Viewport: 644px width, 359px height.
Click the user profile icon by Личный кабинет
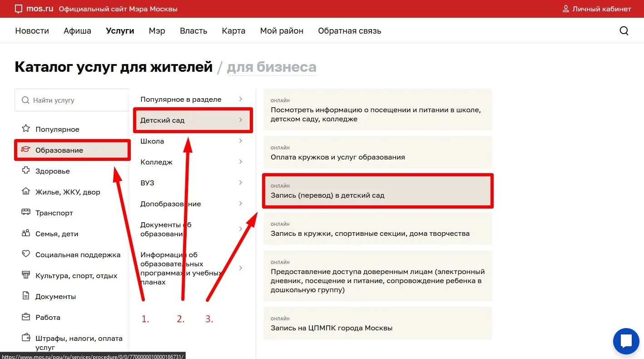[x=566, y=9]
